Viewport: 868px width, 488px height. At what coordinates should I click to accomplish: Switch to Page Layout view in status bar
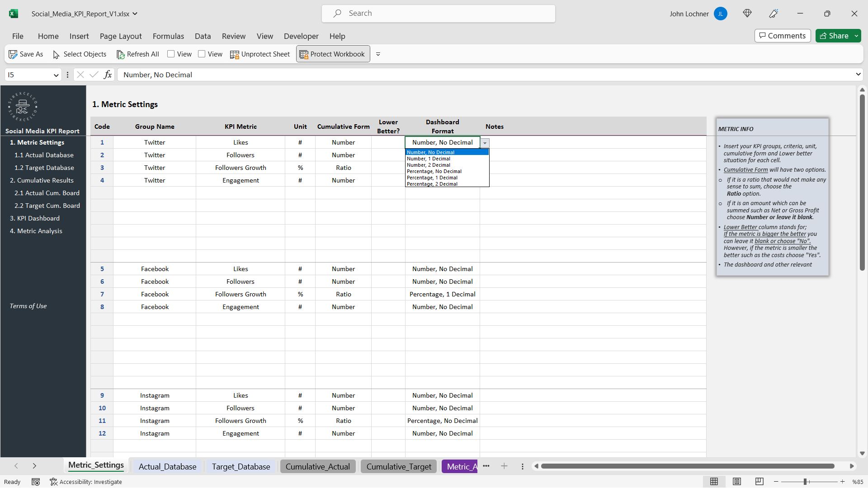pyautogui.click(x=737, y=482)
